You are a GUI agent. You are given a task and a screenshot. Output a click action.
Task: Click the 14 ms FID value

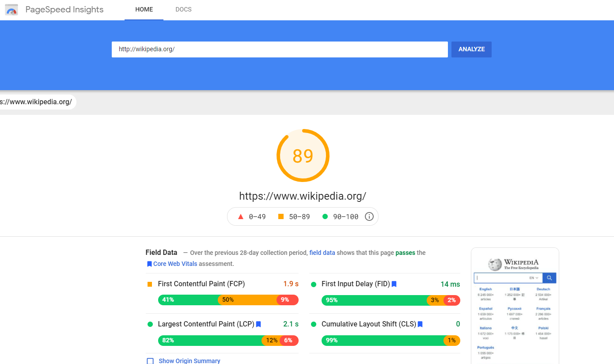[450, 284]
